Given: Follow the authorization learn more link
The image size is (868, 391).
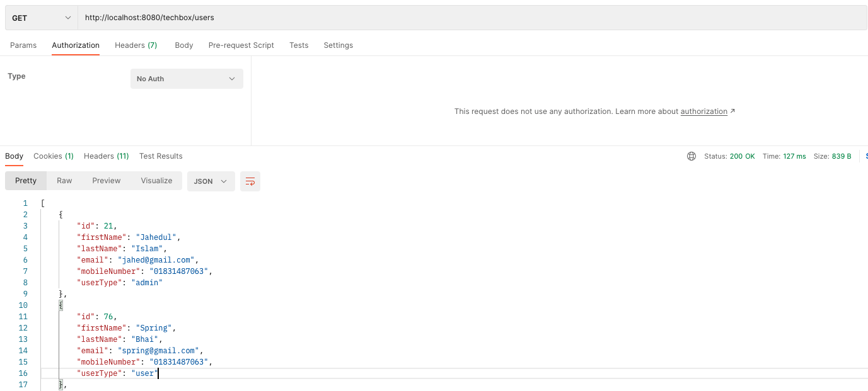Looking at the screenshot, I should [704, 111].
